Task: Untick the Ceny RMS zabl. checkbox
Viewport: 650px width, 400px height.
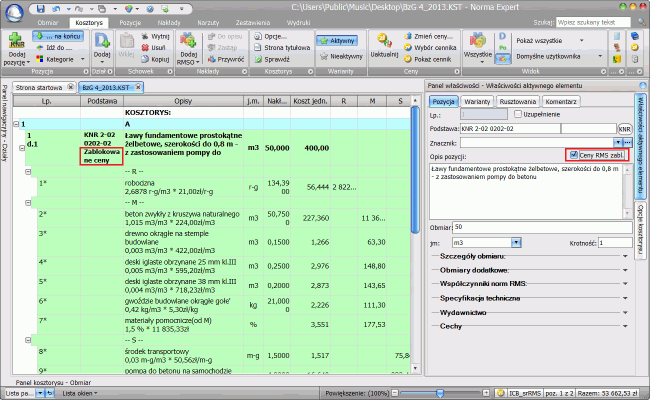Action: tap(572, 155)
